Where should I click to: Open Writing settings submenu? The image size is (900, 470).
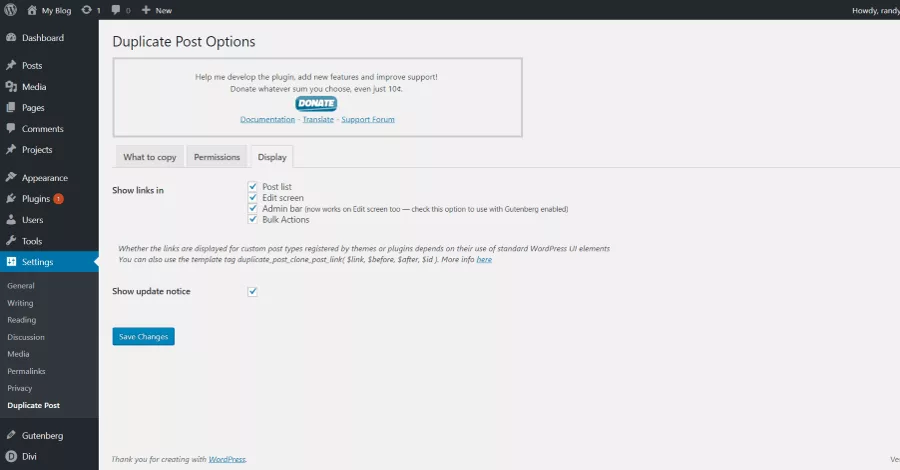click(20, 302)
